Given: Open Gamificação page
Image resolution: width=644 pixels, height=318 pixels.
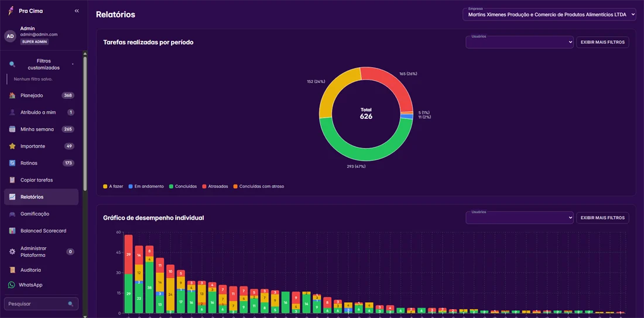Looking at the screenshot, I should (x=41, y=214).
